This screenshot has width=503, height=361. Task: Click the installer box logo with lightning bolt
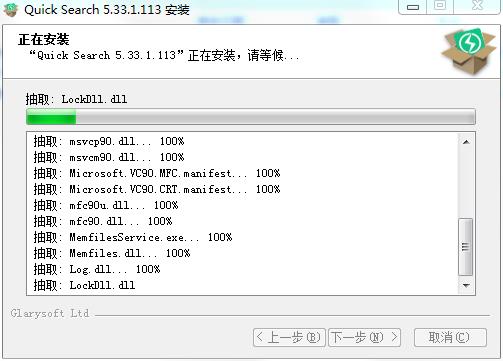tap(468, 51)
